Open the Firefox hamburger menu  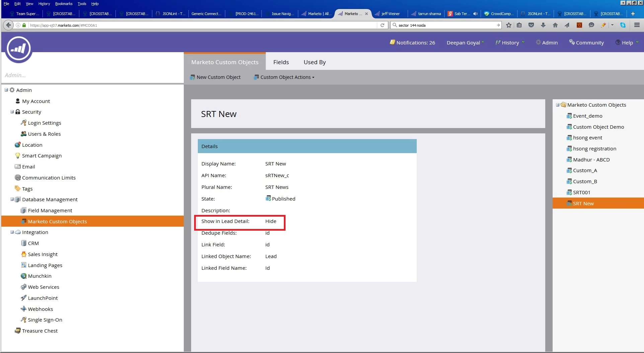point(637,25)
